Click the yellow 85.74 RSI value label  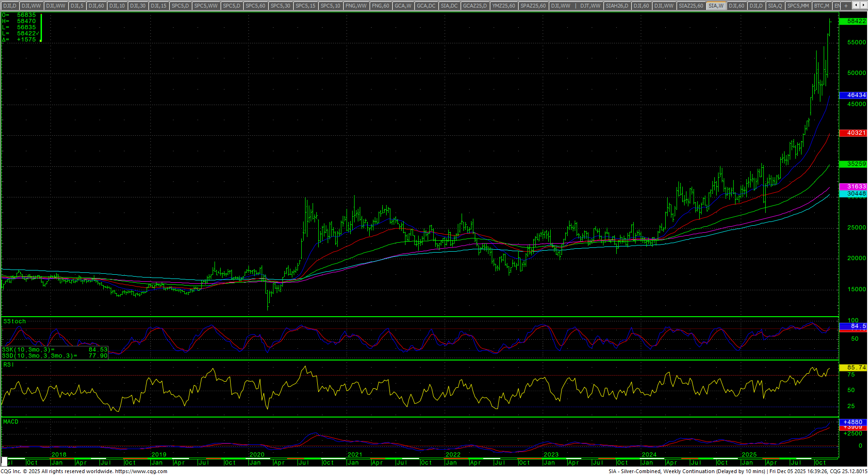(853, 368)
